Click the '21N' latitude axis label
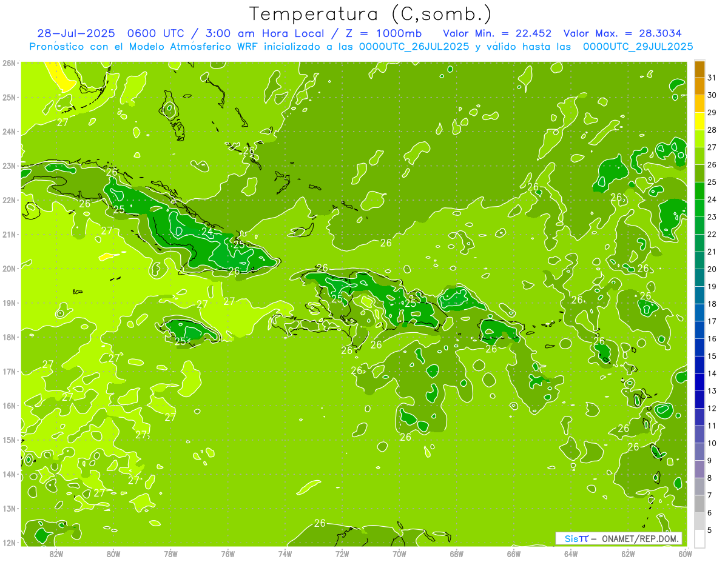 [9, 234]
